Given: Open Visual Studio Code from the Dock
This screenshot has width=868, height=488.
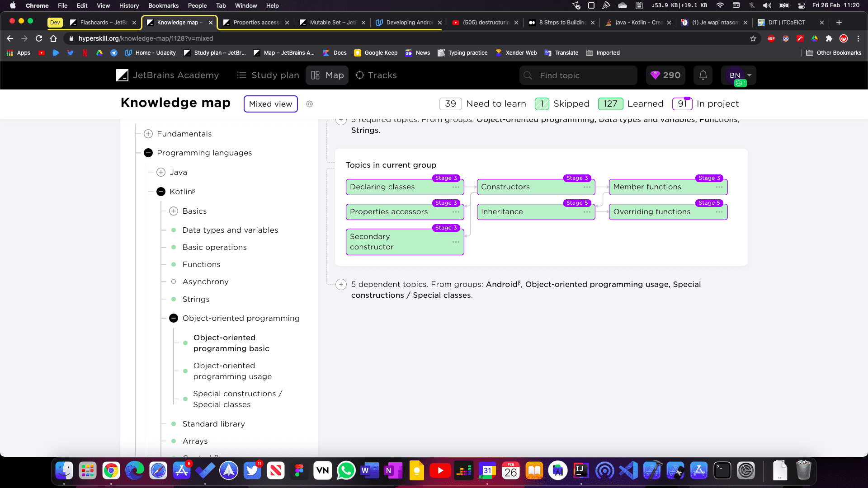Looking at the screenshot, I should coord(628,471).
